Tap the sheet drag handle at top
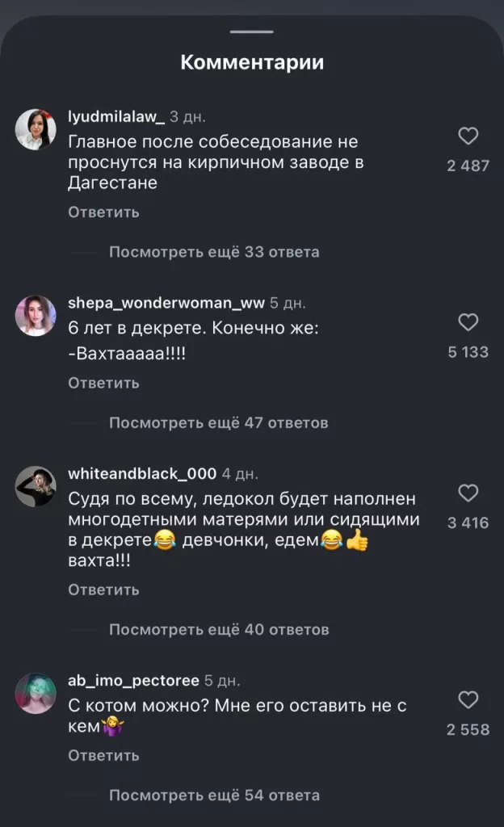 (252, 33)
